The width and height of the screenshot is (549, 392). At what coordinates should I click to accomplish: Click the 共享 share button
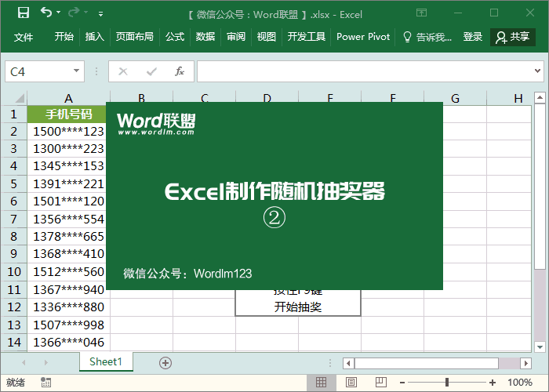click(513, 37)
